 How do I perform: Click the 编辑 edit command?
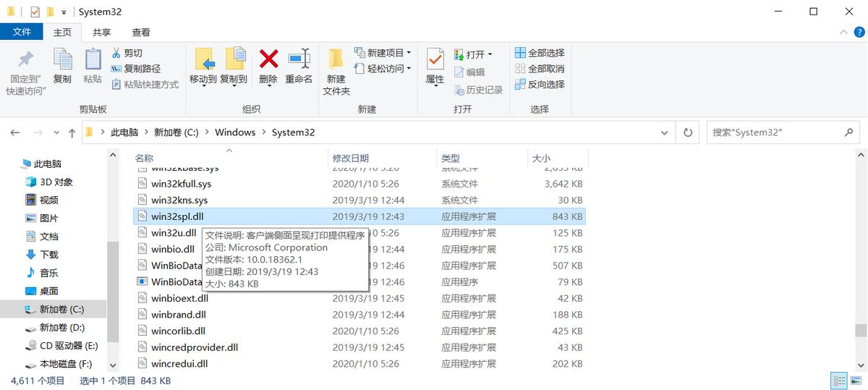point(469,72)
